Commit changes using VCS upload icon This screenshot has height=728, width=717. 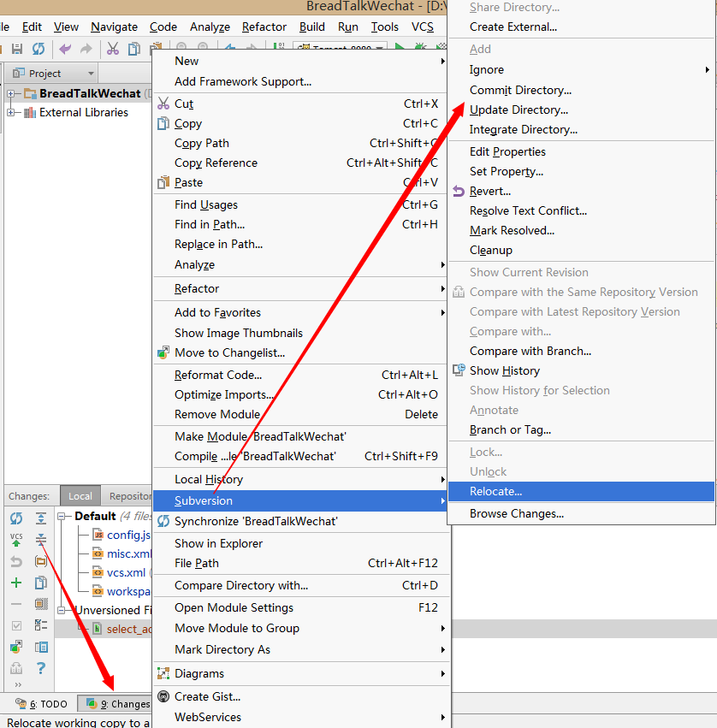click(x=15, y=540)
